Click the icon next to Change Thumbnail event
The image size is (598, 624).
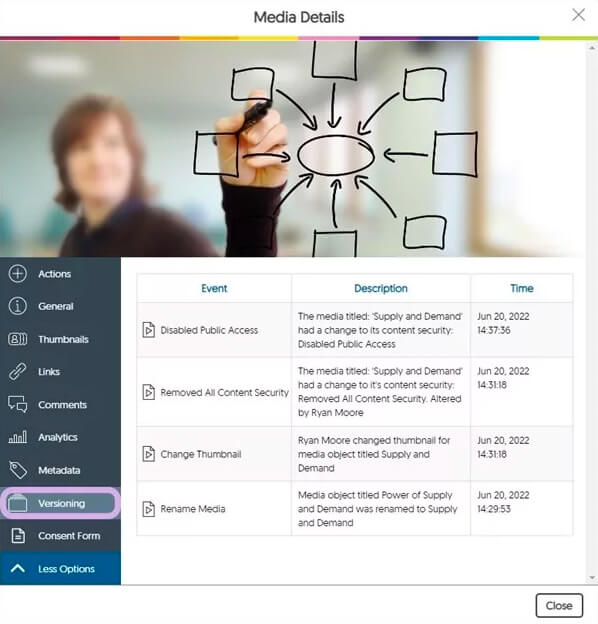point(148,454)
